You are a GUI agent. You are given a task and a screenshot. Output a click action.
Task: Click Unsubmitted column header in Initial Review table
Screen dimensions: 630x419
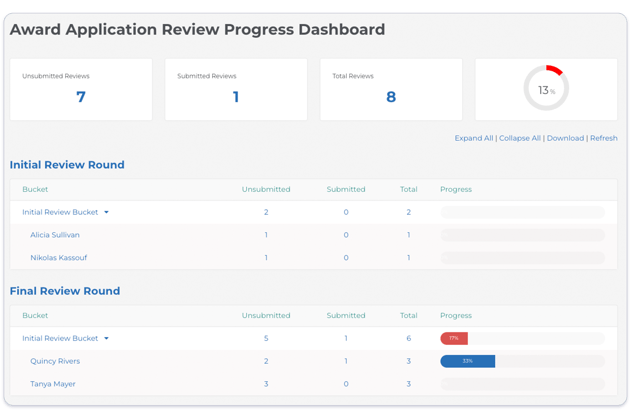click(x=266, y=189)
